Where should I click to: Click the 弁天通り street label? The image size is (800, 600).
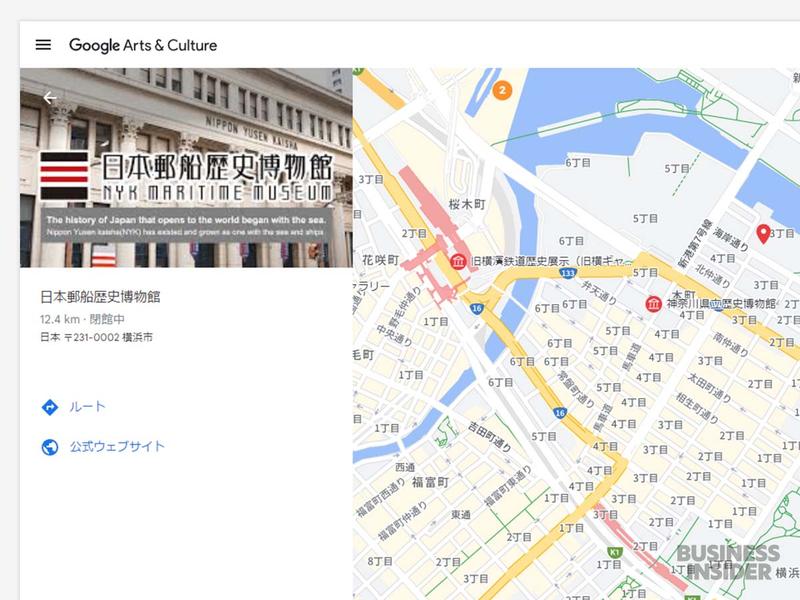click(x=600, y=291)
